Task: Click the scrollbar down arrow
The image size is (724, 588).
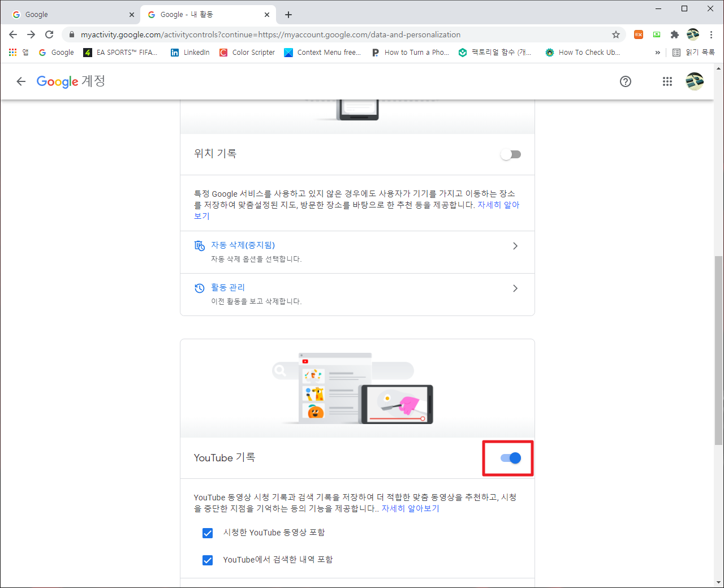Action: coord(718,582)
